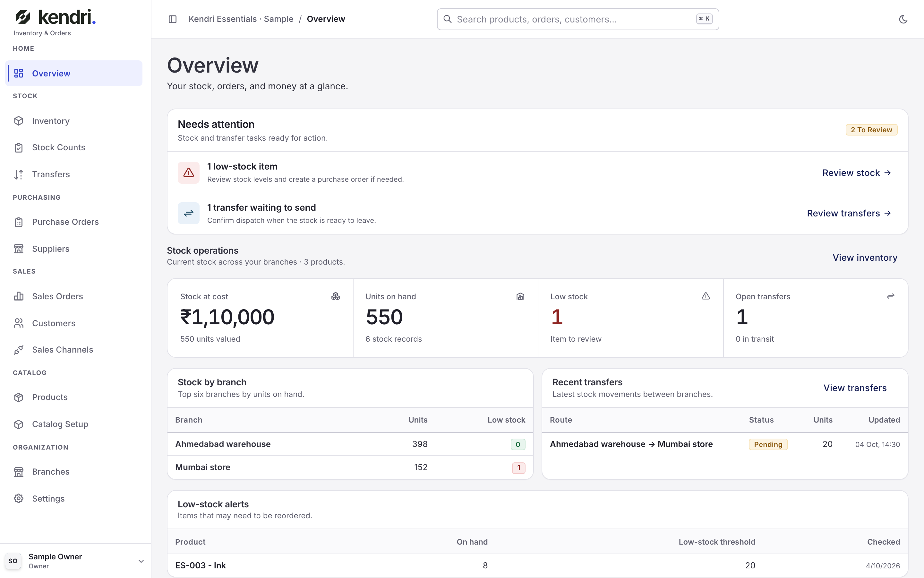This screenshot has width=924, height=578.
Task: Click the Transfers arrows icon in sidebar
Action: pos(19,174)
